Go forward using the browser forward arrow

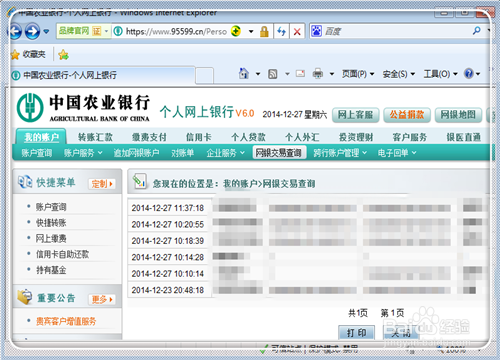(x=32, y=32)
